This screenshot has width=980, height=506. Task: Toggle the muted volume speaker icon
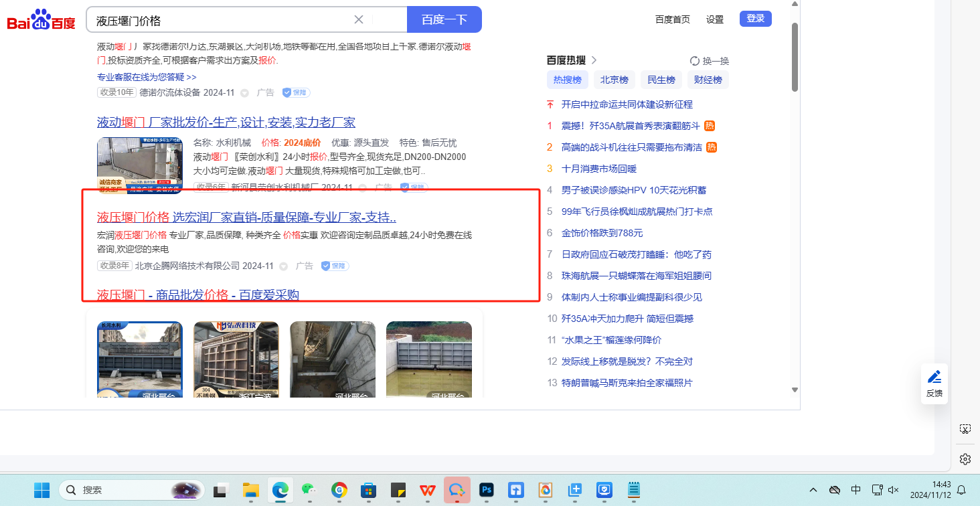[x=893, y=490]
